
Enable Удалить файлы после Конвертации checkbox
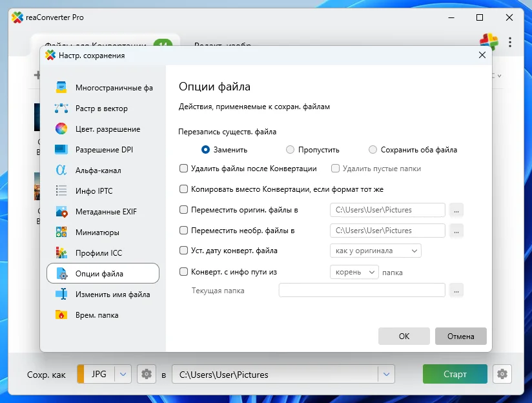pos(184,169)
